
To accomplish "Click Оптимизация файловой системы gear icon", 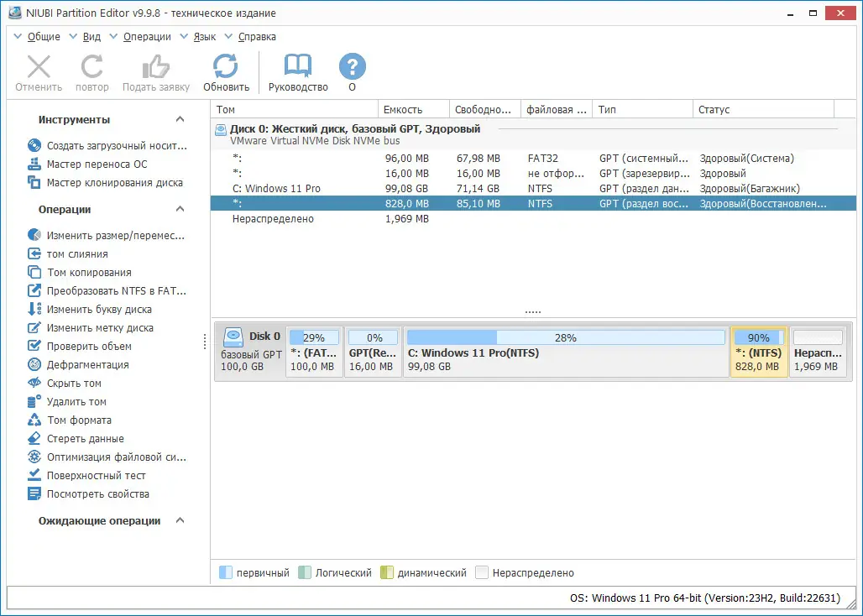I will click(x=34, y=457).
